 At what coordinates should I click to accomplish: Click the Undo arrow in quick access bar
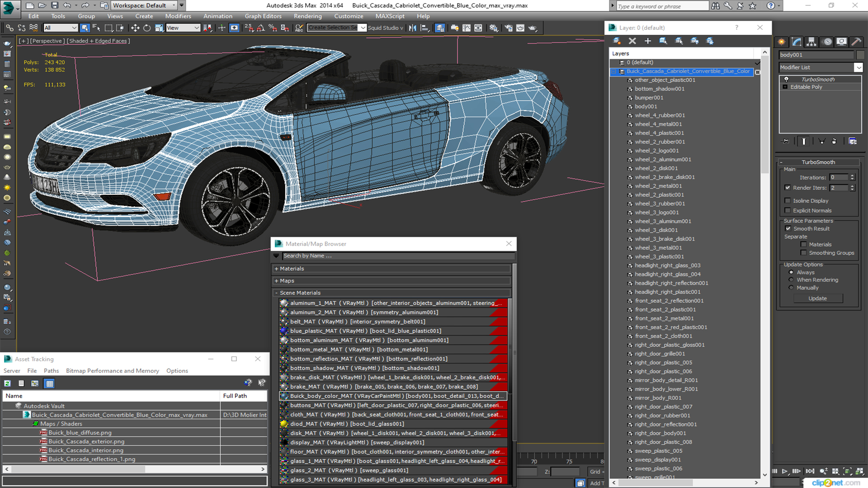coord(67,5)
